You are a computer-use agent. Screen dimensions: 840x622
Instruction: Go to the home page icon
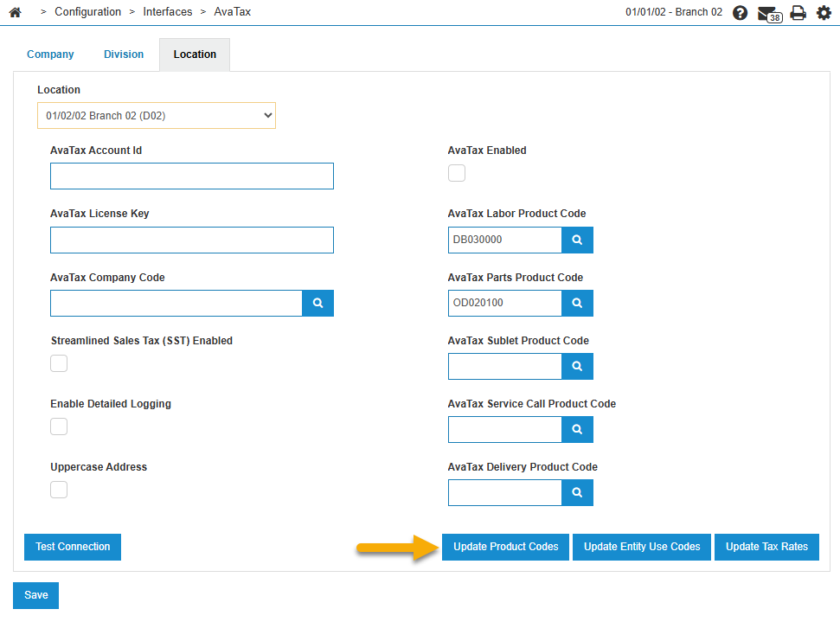15,12
